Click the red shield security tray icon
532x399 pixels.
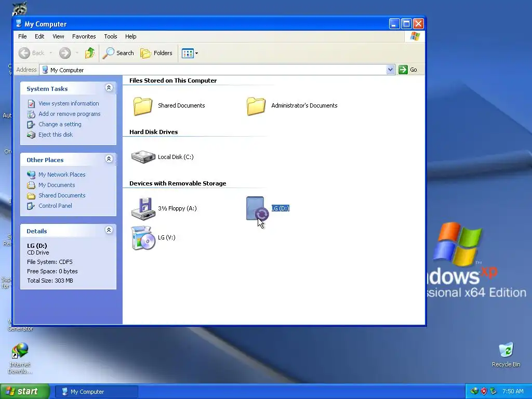pyautogui.click(x=484, y=391)
